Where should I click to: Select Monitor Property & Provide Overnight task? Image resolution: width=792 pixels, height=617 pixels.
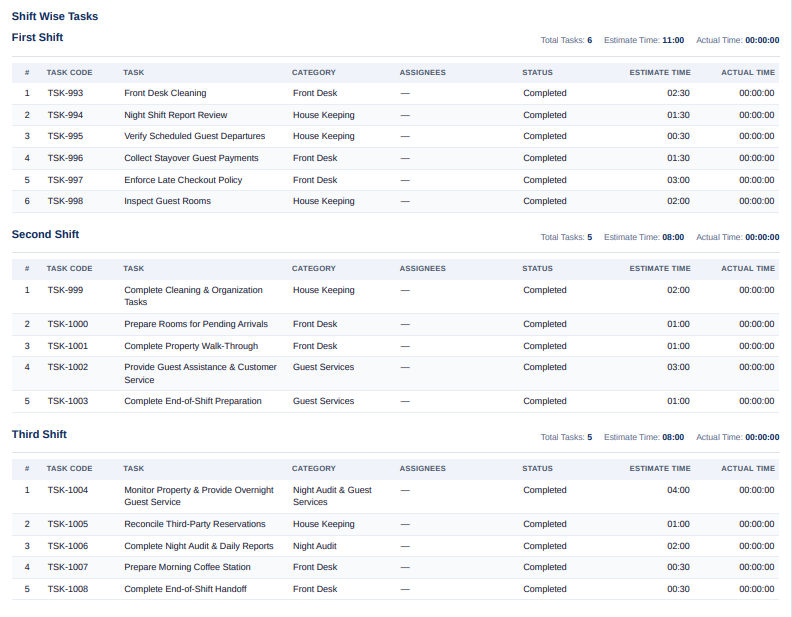pyautogui.click(x=199, y=496)
